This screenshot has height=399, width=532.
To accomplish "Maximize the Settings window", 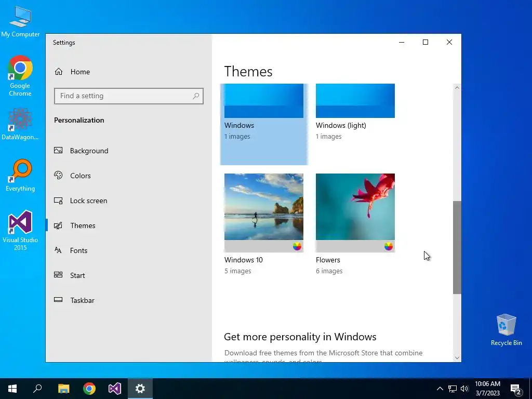I will point(425,42).
